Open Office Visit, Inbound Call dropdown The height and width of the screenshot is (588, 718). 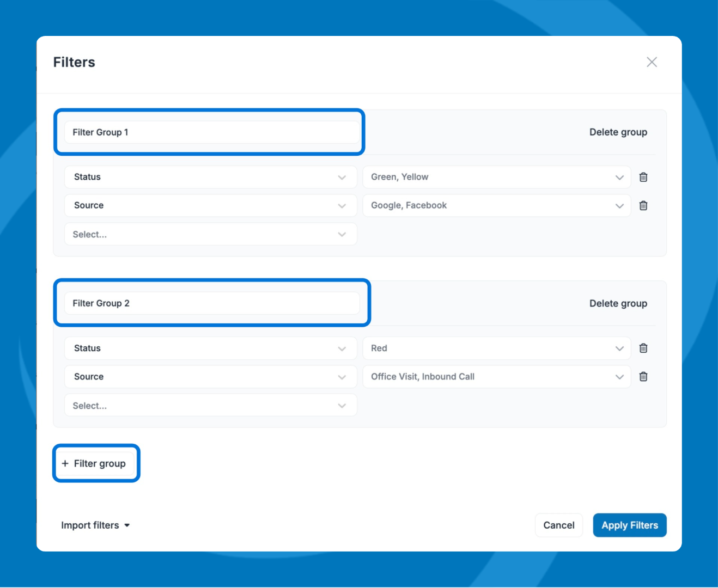coord(496,377)
